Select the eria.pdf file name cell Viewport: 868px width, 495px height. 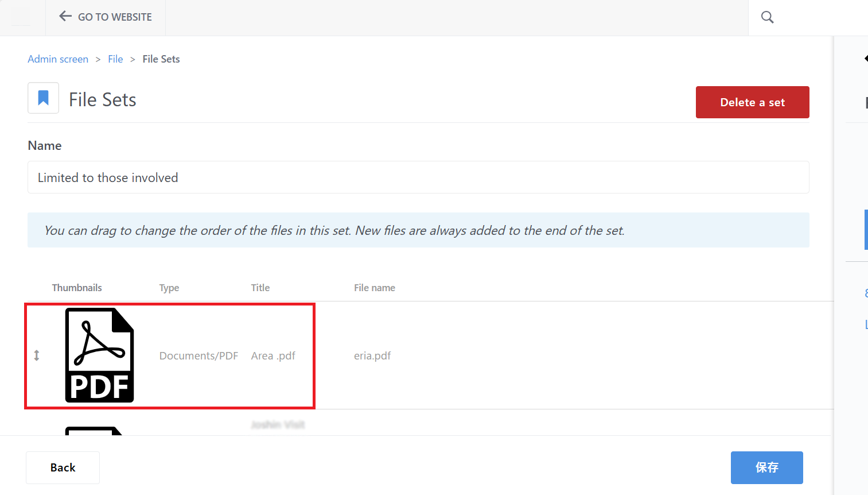[372, 355]
